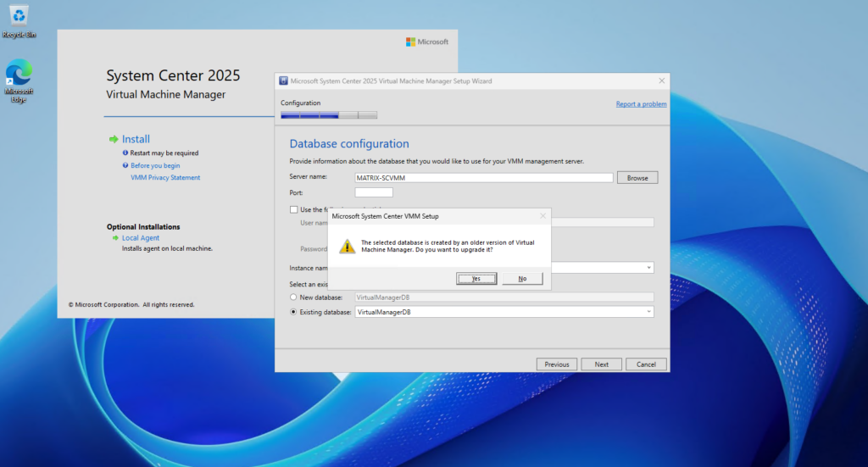Close the VMM Setup warning dialog
Screen dimensions: 868x467
(x=542, y=216)
